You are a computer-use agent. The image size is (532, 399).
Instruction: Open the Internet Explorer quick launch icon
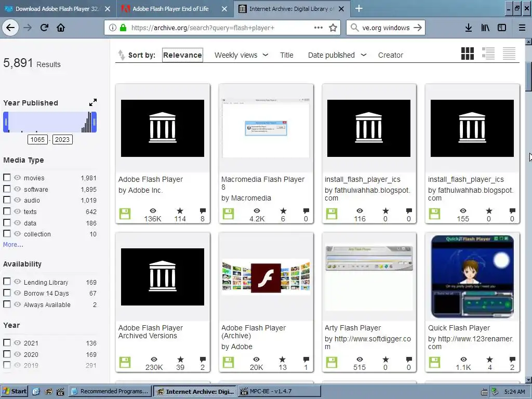click(36, 392)
